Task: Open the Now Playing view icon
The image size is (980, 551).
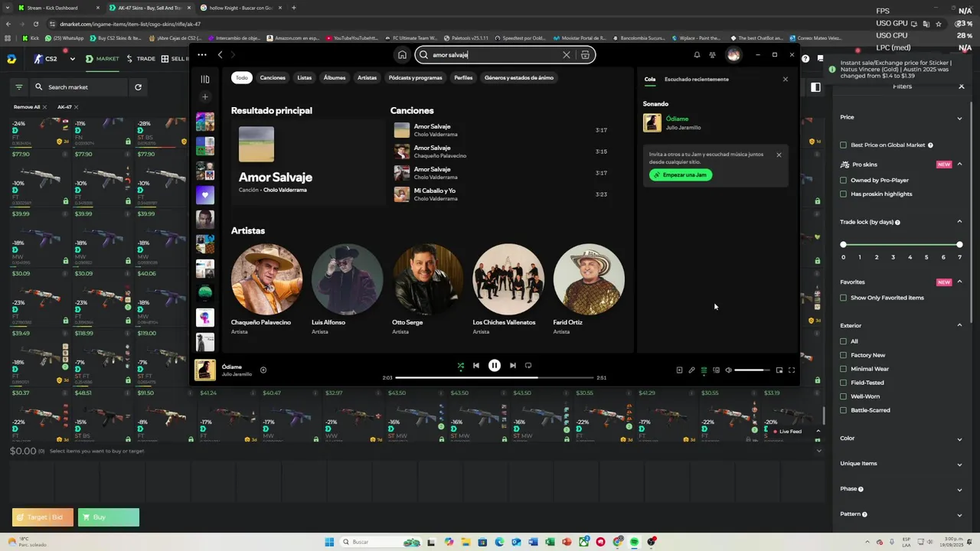Action: [679, 370]
